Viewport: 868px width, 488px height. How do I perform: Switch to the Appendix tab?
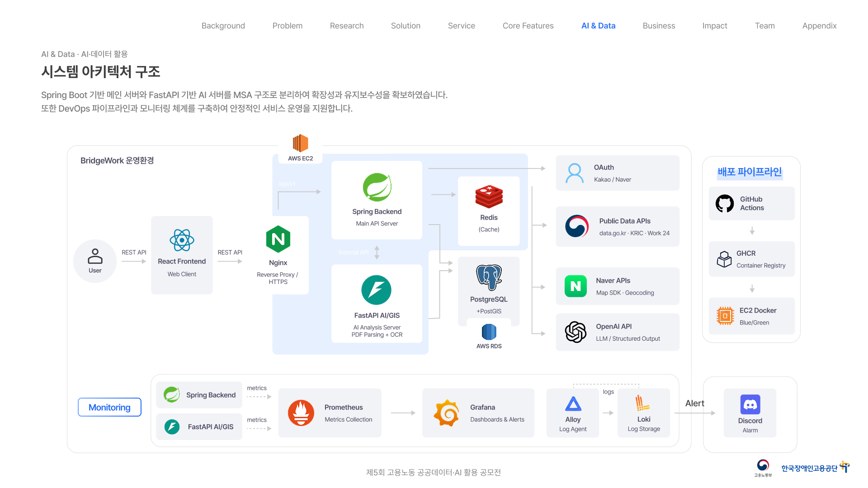pyautogui.click(x=819, y=26)
